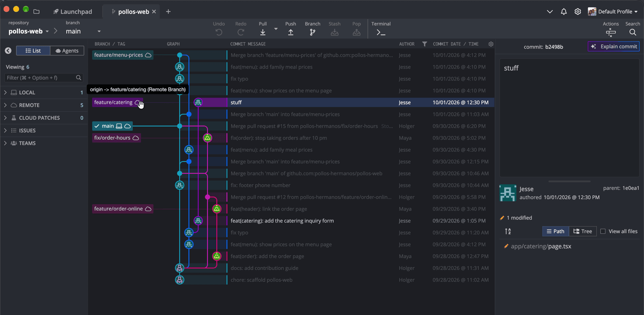
Task: Open the Search magnifier in the toolbar
Action: coord(633,33)
